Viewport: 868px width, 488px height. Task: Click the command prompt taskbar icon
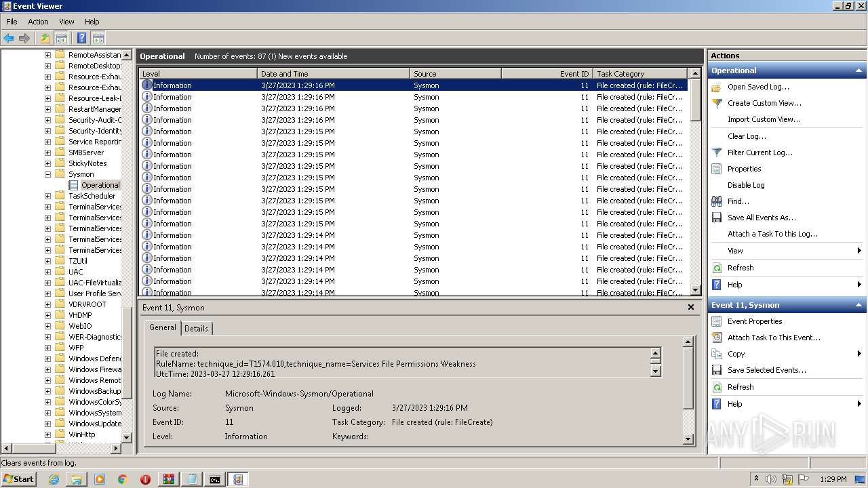[x=214, y=479]
